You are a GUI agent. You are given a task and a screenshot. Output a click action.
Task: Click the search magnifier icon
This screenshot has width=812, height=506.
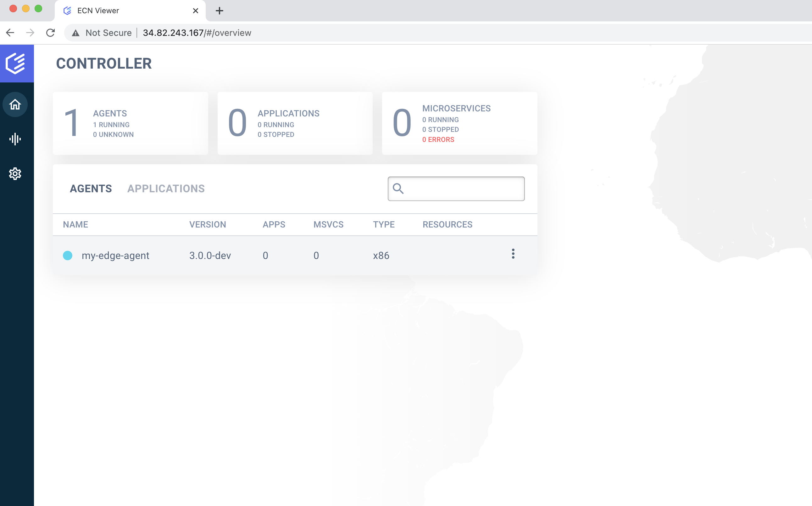point(399,189)
